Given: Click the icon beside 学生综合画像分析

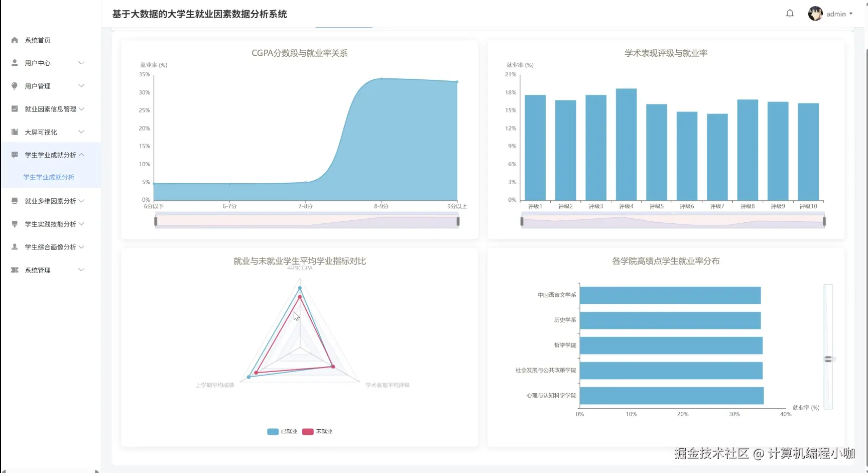Looking at the screenshot, I should [x=15, y=247].
